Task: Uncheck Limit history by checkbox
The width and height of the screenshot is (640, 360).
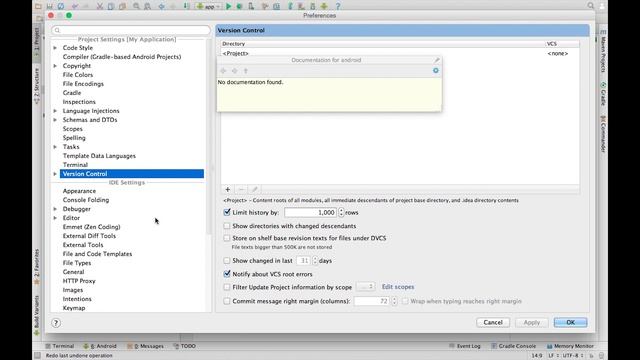Action: [227, 212]
